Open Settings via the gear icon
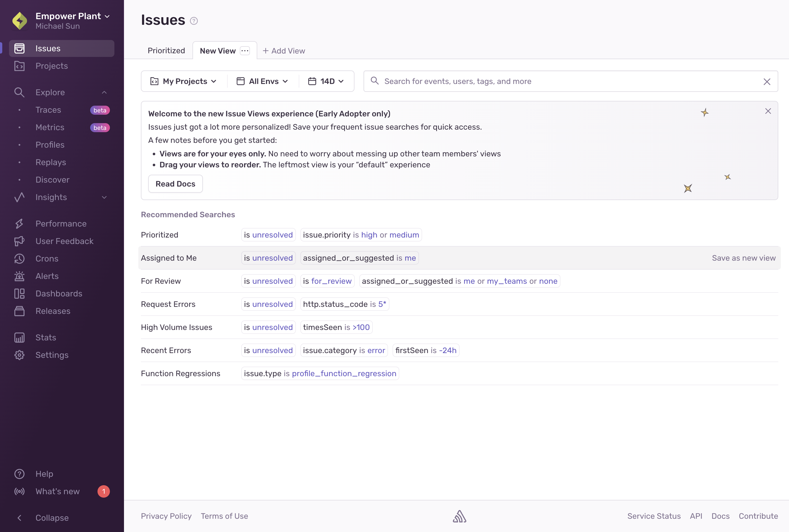 [x=19, y=355]
